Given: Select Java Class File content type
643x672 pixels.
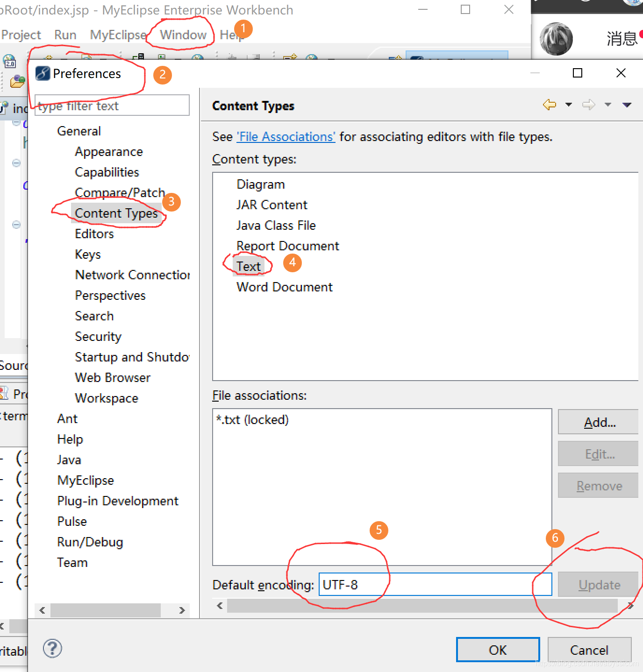Looking at the screenshot, I should [276, 225].
